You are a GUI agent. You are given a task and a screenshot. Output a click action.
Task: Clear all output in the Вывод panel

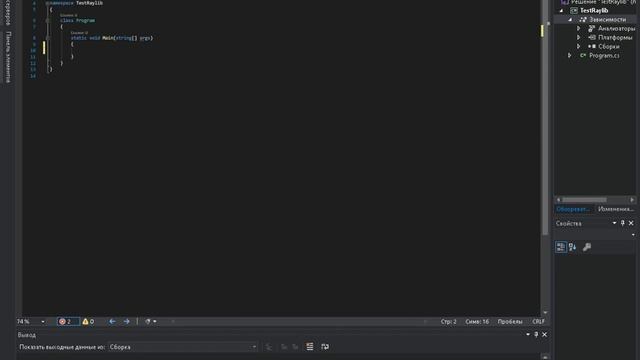pos(310,347)
